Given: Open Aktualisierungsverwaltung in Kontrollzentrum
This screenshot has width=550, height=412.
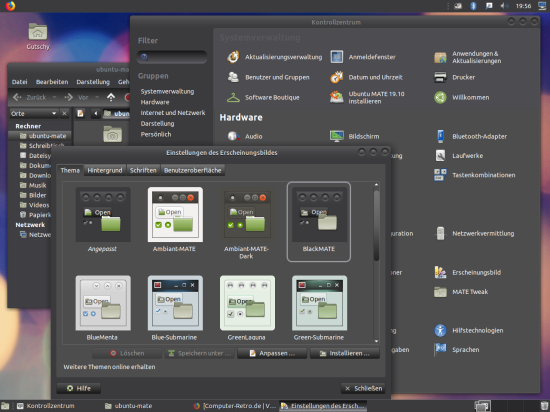Looking at the screenshot, I should pos(233,57).
